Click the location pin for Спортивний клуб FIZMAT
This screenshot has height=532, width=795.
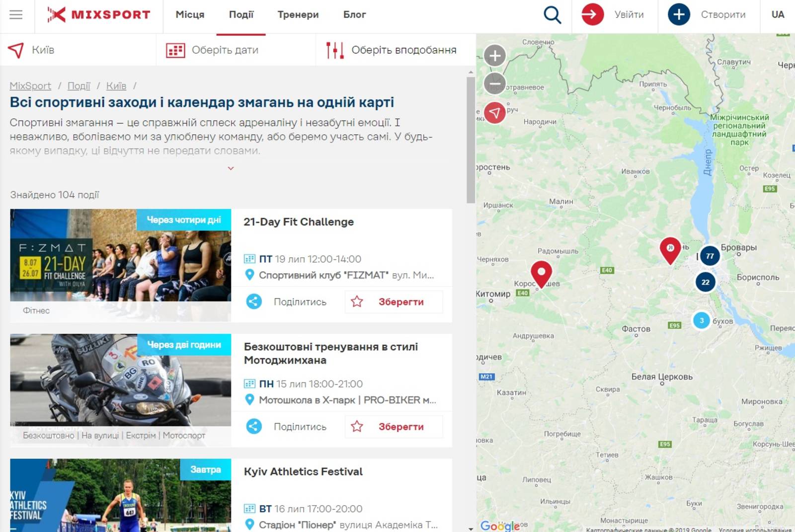[x=249, y=275]
